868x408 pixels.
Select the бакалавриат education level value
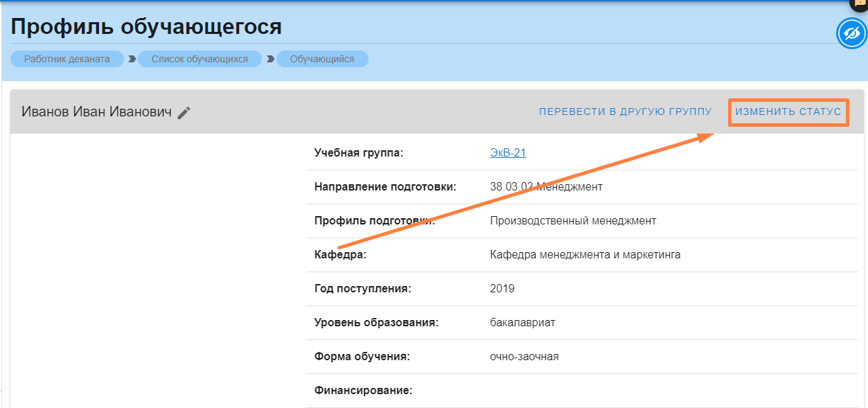[x=522, y=323]
